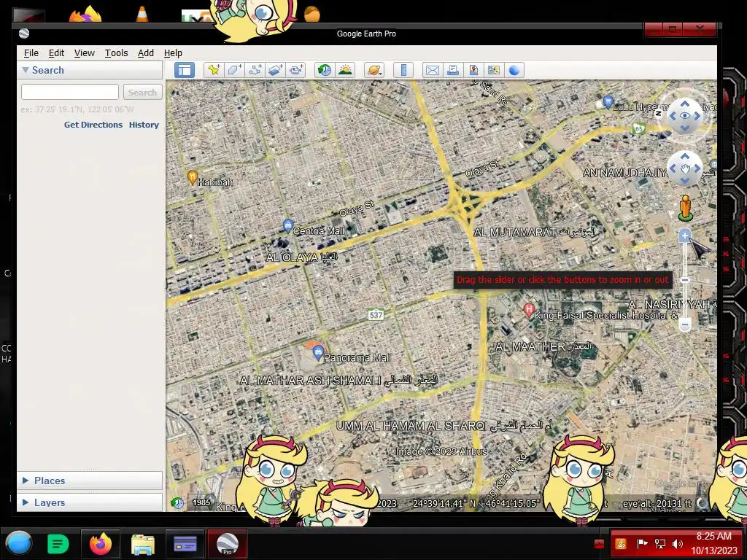The image size is (747, 560).
Task: Open the View menu
Action: (x=85, y=52)
